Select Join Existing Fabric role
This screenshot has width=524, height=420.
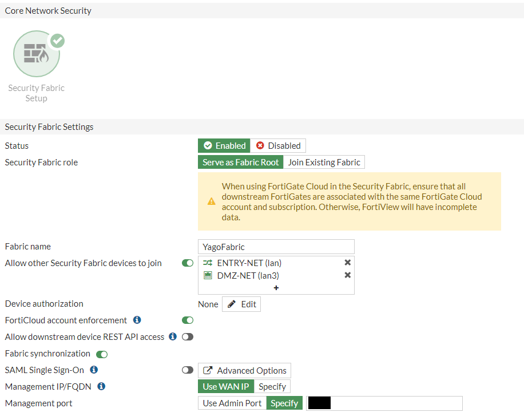click(x=324, y=163)
